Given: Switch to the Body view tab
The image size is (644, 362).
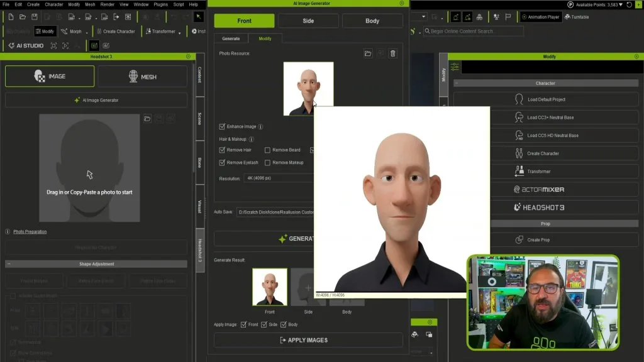Looking at the screenshot, I should 372,21.
